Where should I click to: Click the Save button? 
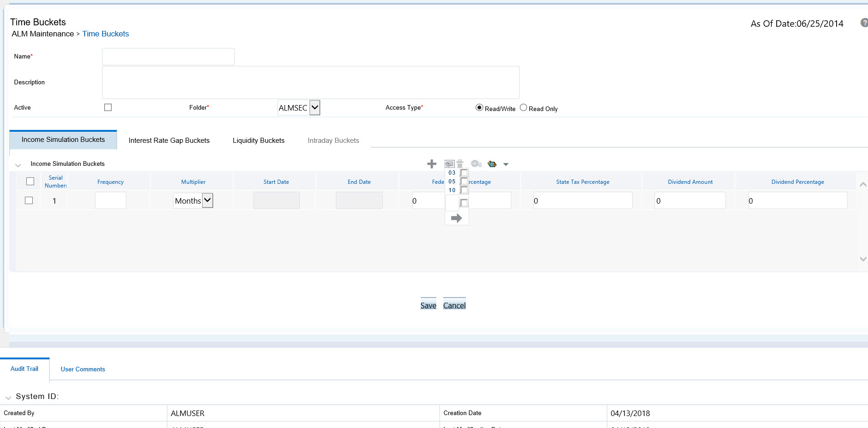point(428,305)
